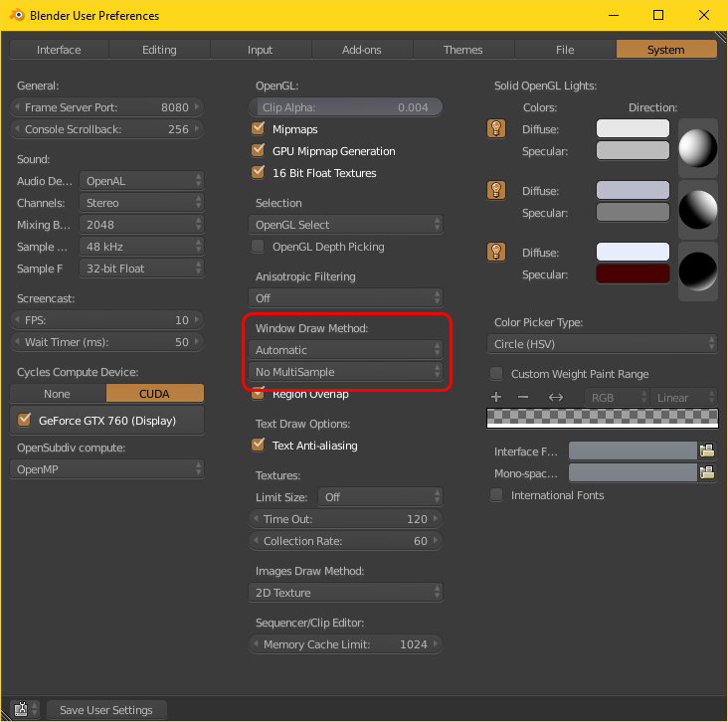The image size is (728, 722).
Task: Open Sample Rate 48 kHz dropdown
Action: pos(141,246)
